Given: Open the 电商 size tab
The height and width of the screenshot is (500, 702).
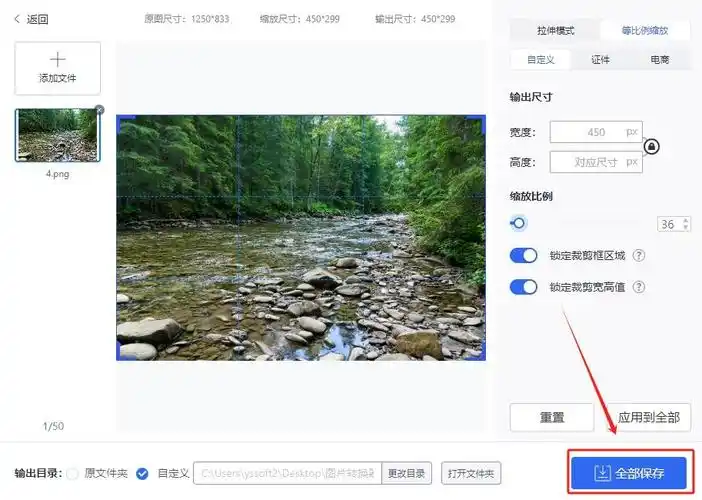Looking at the screenshot, I should pyautogui.click(x=660, y=60).
